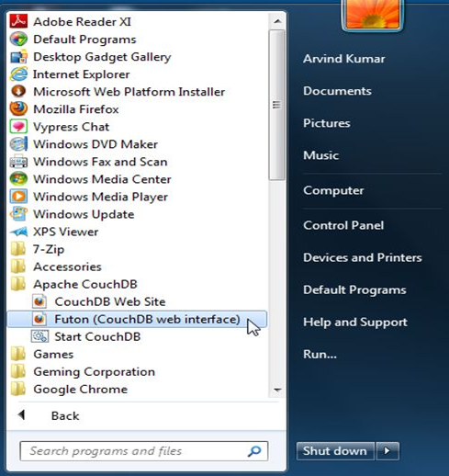The width and height of the screenshot is (449, 476).
Task: Select Futon (CouchDB web interface)
Action: point(137,319)
